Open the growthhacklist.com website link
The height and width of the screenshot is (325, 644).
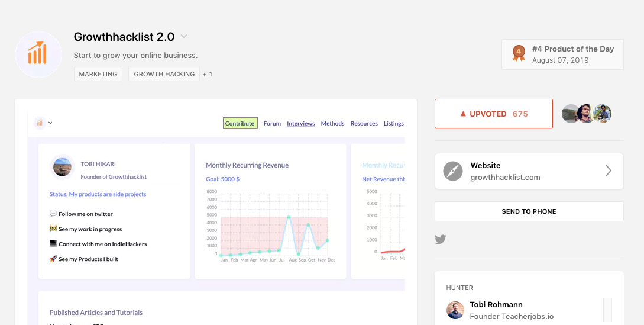coord(505,177)
